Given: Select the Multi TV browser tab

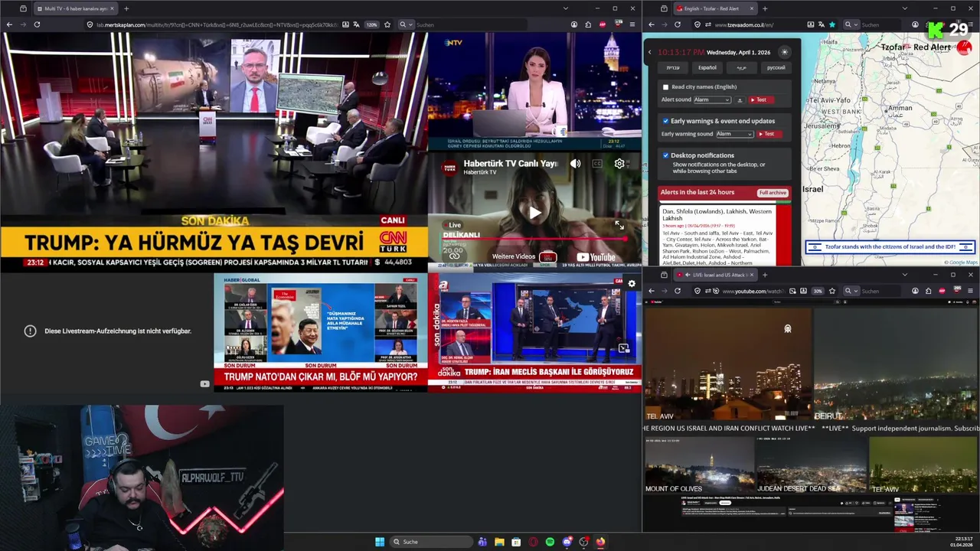Looking at the screenshot, I should point(77,8).
